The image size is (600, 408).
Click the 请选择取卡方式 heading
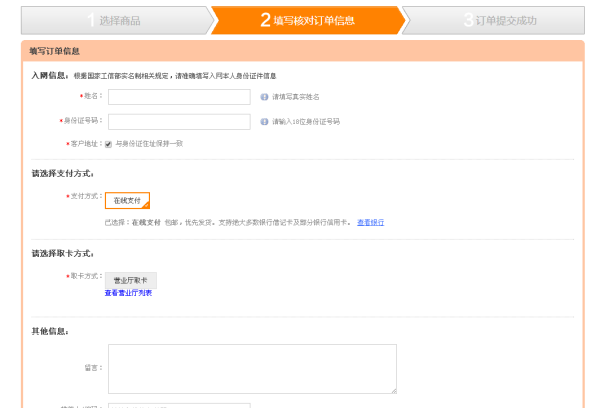coord(62,253)
